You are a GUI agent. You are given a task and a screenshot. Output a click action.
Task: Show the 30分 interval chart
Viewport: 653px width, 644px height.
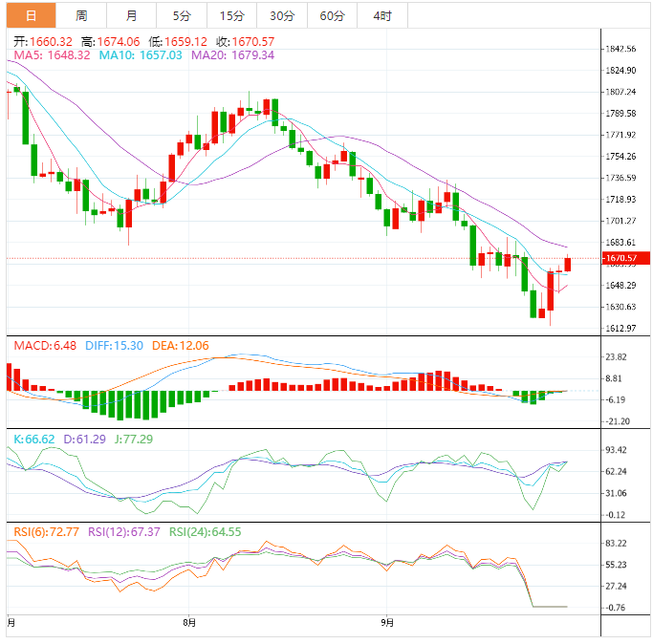pos(282,16)
